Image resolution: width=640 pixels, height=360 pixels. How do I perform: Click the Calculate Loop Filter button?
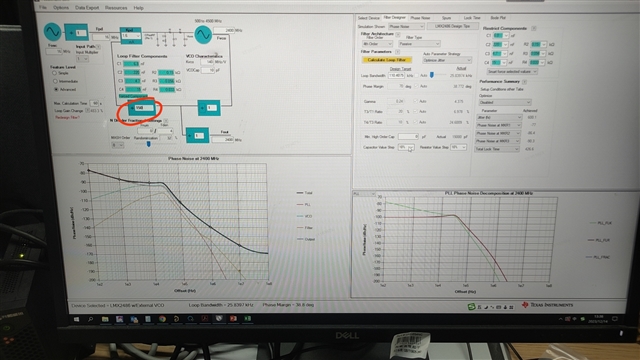tap(387, 60)
